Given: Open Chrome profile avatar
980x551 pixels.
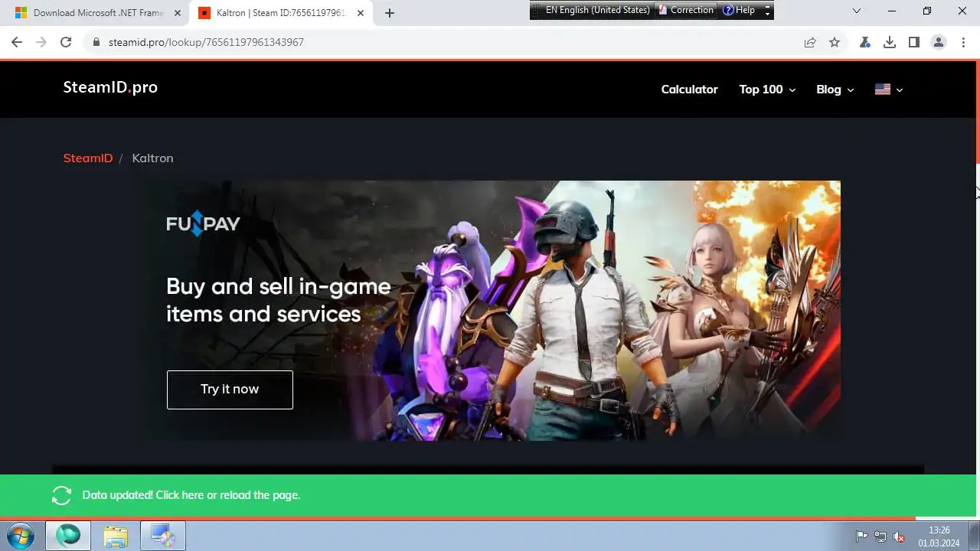Looking at the screenshot, I should [x=939, y=42].
